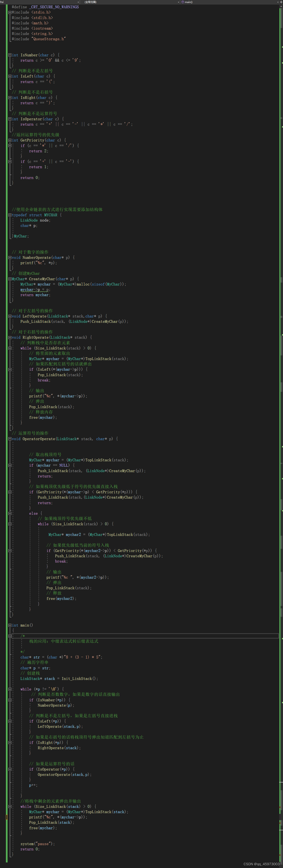Image resolution: width=283 pixels, height=868 pixels.
Task: Fold the while (*p != '\0') loop
Action: [10, 689]
